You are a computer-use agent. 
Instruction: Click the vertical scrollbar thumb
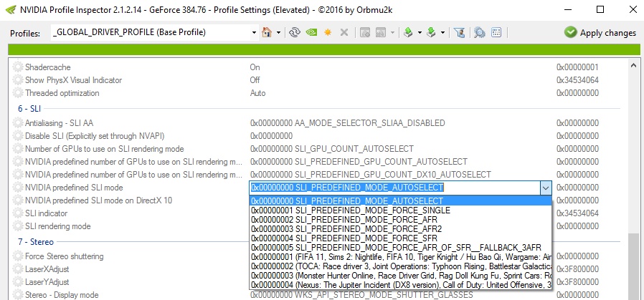(x=633, y=266)
